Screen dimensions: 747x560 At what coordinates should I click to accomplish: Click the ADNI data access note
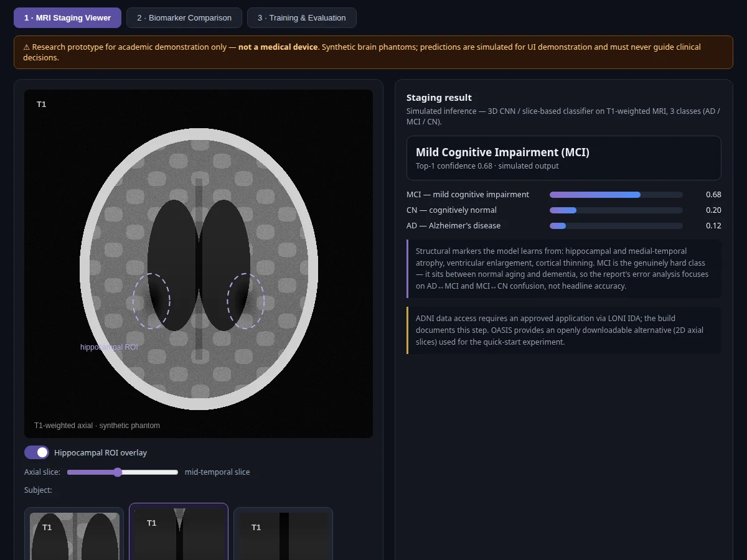564,330
